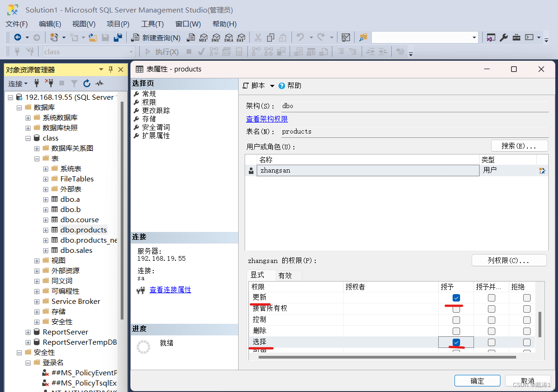Screen dimensions: 558x392
Task: Select the DAX query toolbar icon
Action: coord(241,37)
